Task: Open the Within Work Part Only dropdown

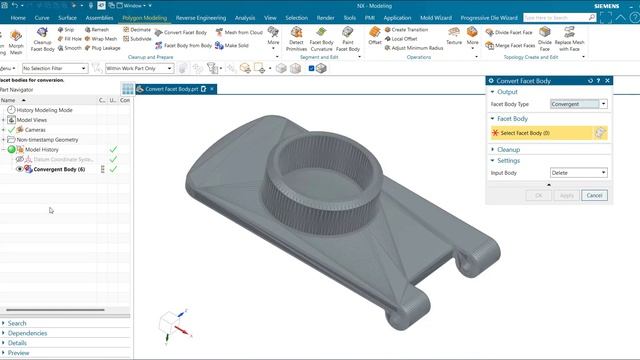Action: click(139, 68)
